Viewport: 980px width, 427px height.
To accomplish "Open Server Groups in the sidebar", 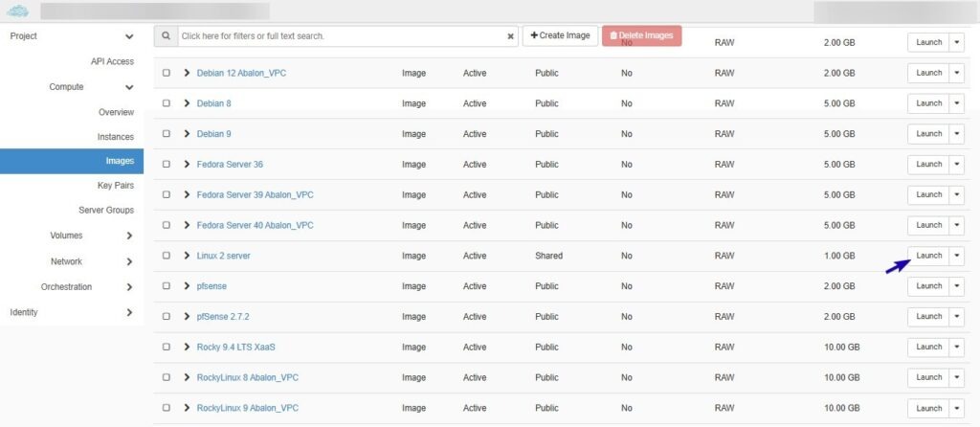I will click(x=106, y=210).
